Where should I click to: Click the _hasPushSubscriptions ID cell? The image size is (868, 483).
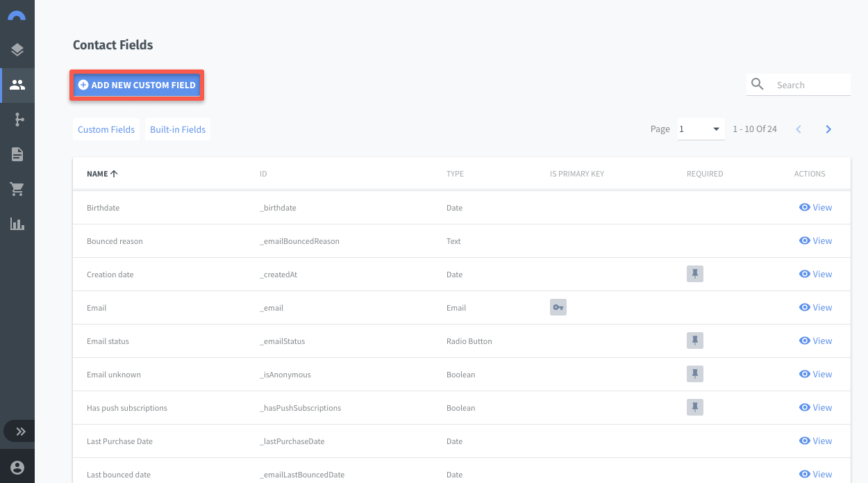click(300, 408)
